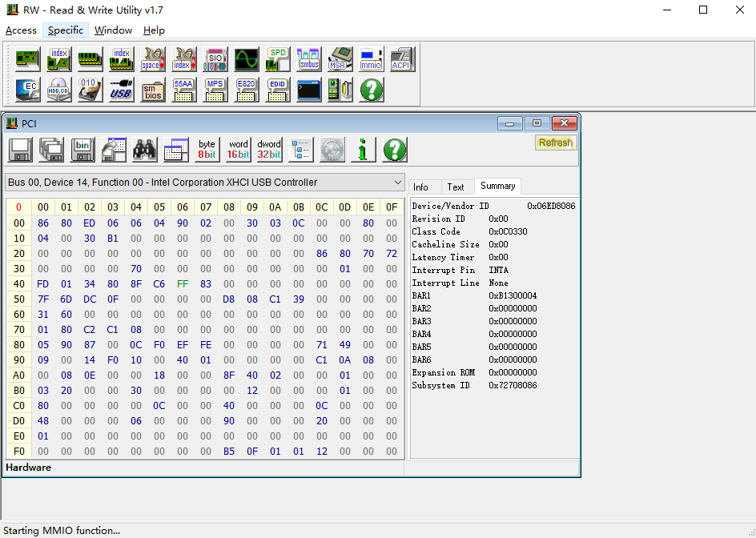Open the USB information tool

[121, 90]
